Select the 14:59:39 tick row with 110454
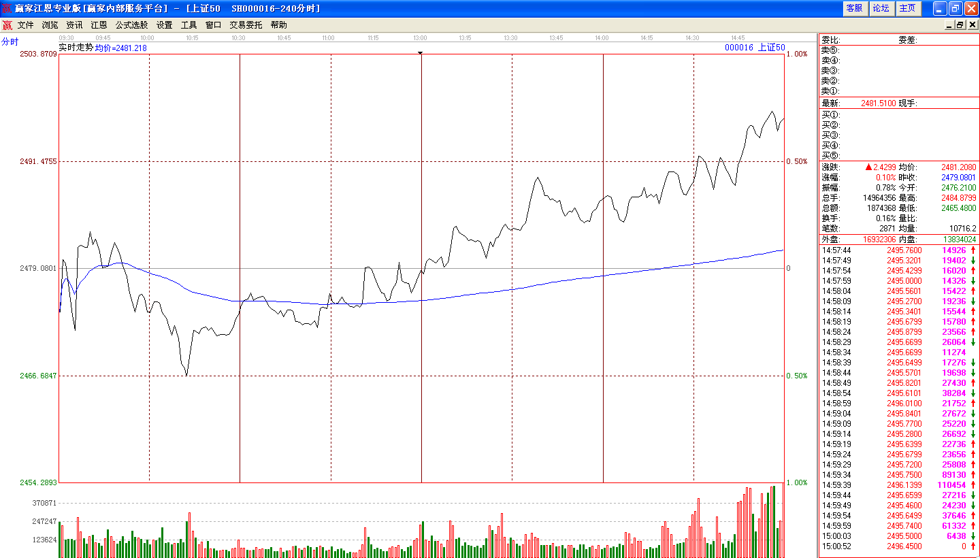 [899, 485]
